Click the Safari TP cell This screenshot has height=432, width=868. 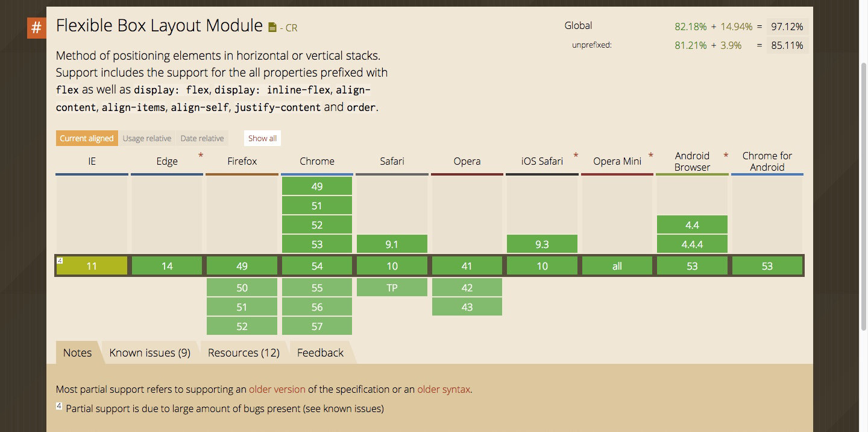tap(392, 288)
